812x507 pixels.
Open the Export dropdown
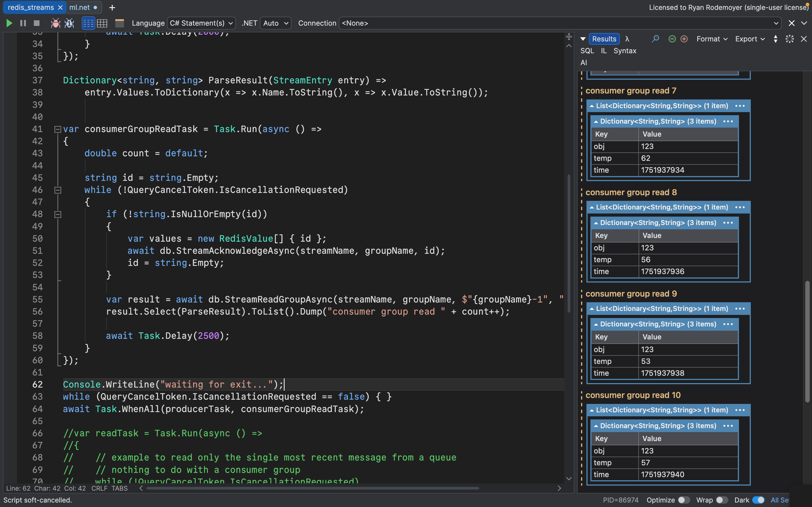749,39
